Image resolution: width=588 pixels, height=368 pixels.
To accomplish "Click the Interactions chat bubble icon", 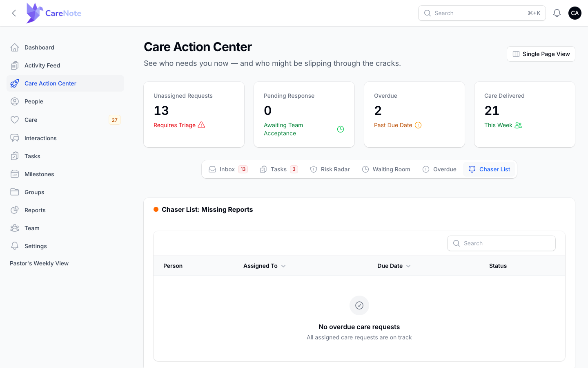I will coord(15,138).
